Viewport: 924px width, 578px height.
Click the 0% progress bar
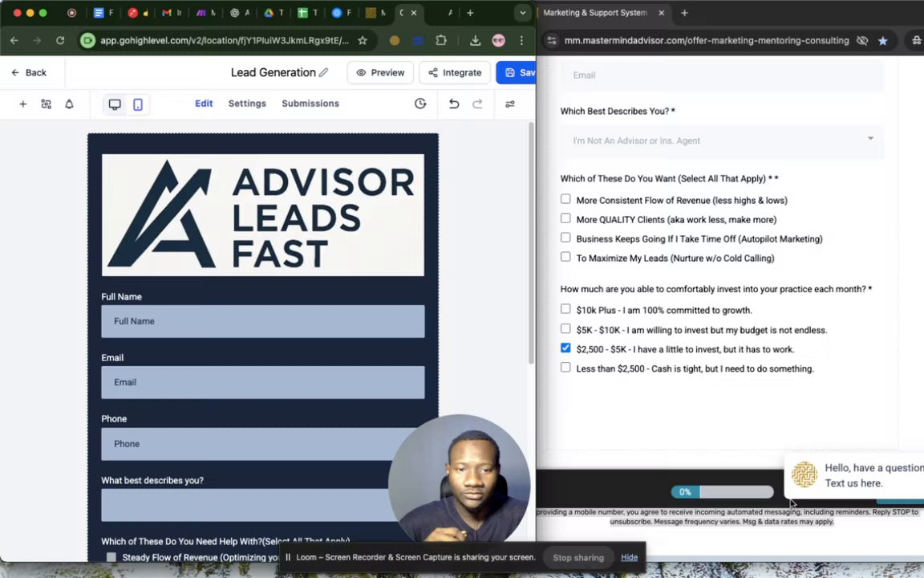[722, 492]
